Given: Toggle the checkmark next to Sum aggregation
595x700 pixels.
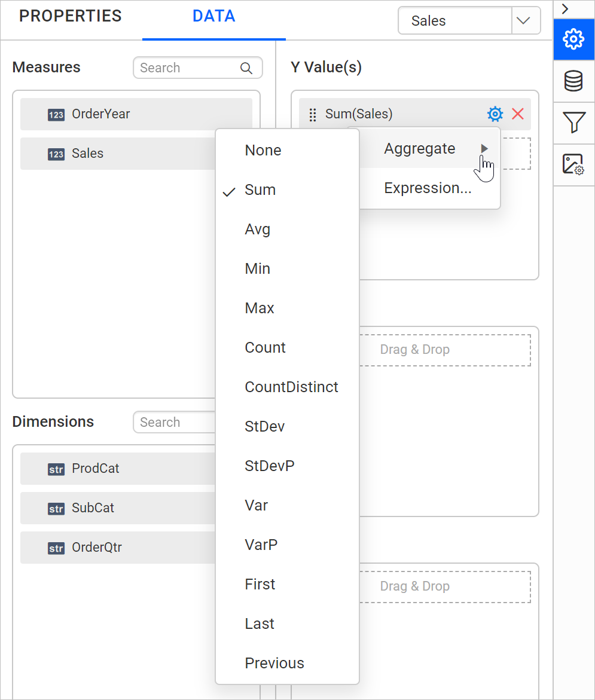Looking at the screenshot, I should coord(229,191).
